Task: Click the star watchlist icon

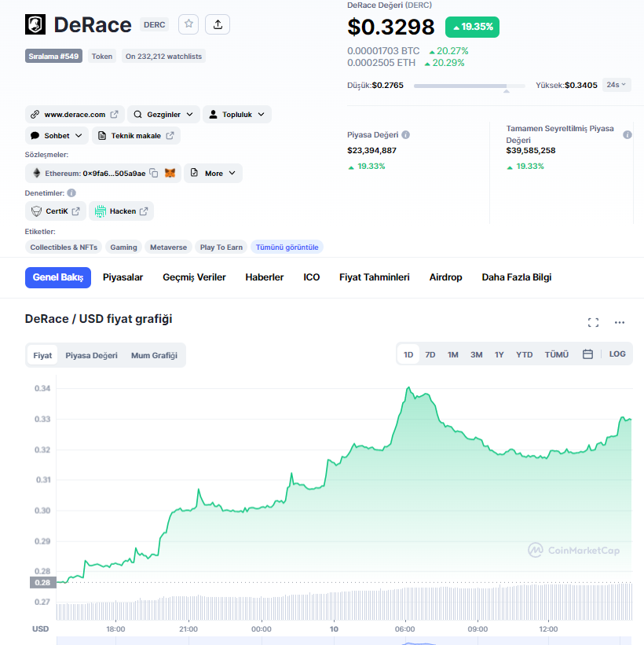Action: [188, 24]
